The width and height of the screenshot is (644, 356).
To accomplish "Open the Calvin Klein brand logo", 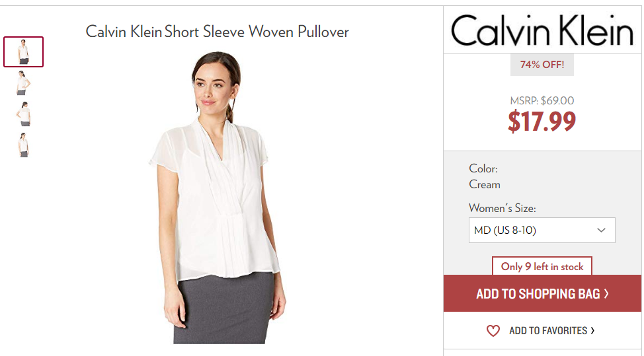I will [x=542, y=30].
